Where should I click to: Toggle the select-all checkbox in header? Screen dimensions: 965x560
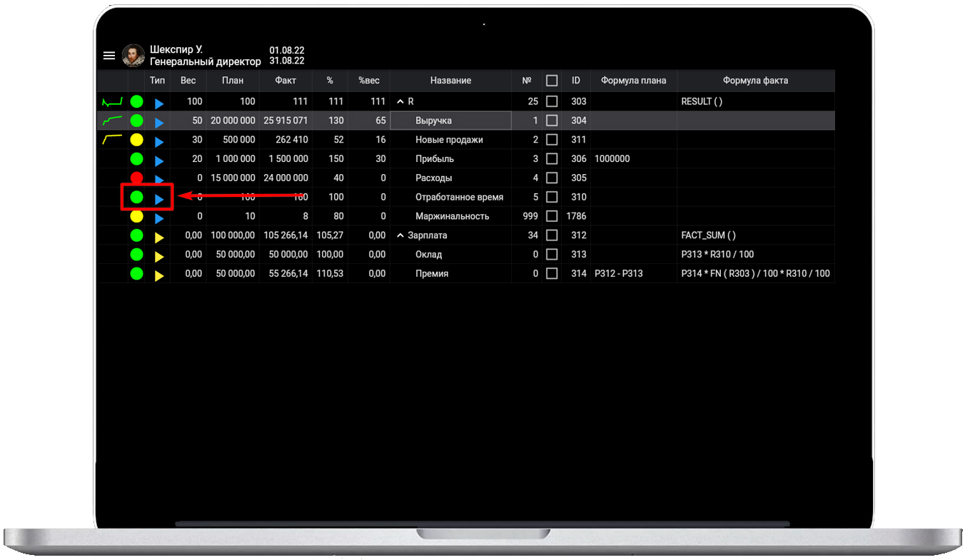[552, 81]
